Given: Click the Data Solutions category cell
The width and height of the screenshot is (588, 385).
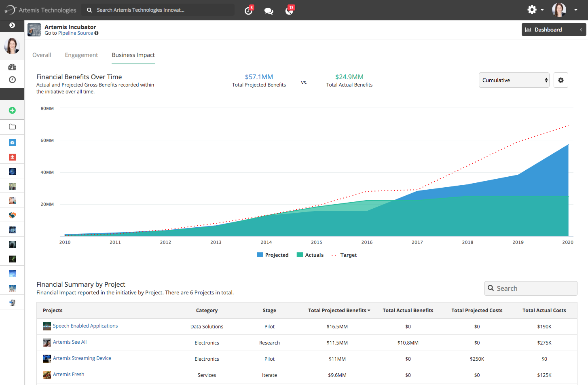Looking at the screenshot, I should pos(207,327).
